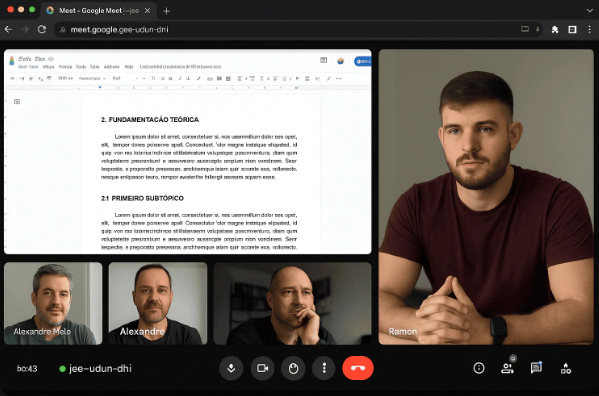Open the three-dot more options menu in Meet
Screen dimensions: 599x396
pos(324,368)
